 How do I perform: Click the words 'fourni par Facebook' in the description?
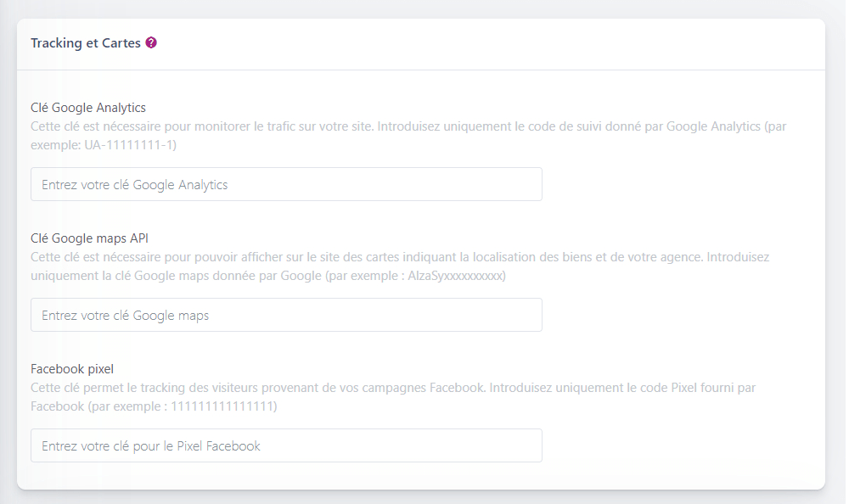coord(728,388)
